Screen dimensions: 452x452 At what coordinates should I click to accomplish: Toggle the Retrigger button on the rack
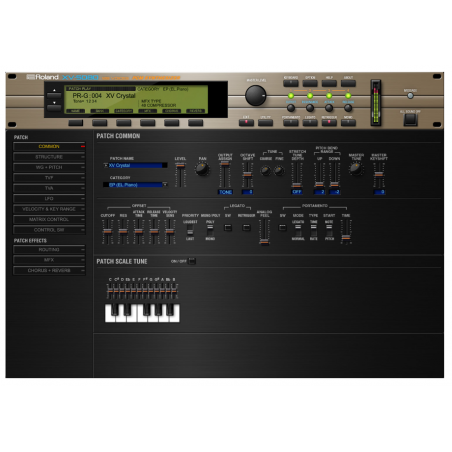pos(329,123)
